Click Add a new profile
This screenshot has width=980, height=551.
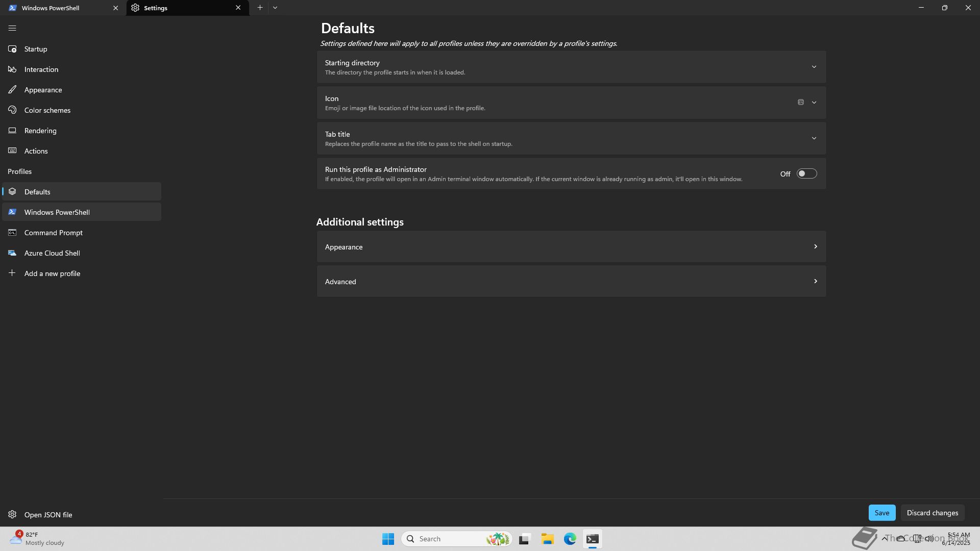52,273
